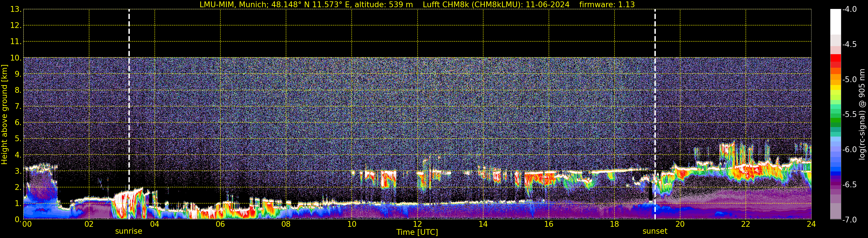
Task: Click the '00' time axis tick label
Action: point(27,224)
